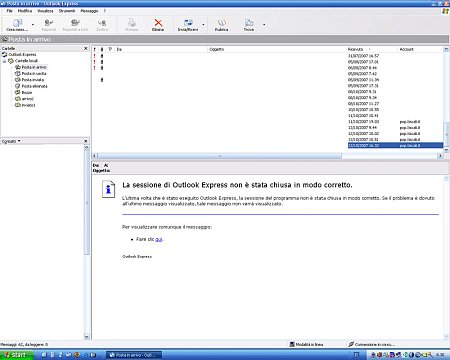Select the arrivo1 folder
This screenshot has width=450, height=360.
(24, 99)
